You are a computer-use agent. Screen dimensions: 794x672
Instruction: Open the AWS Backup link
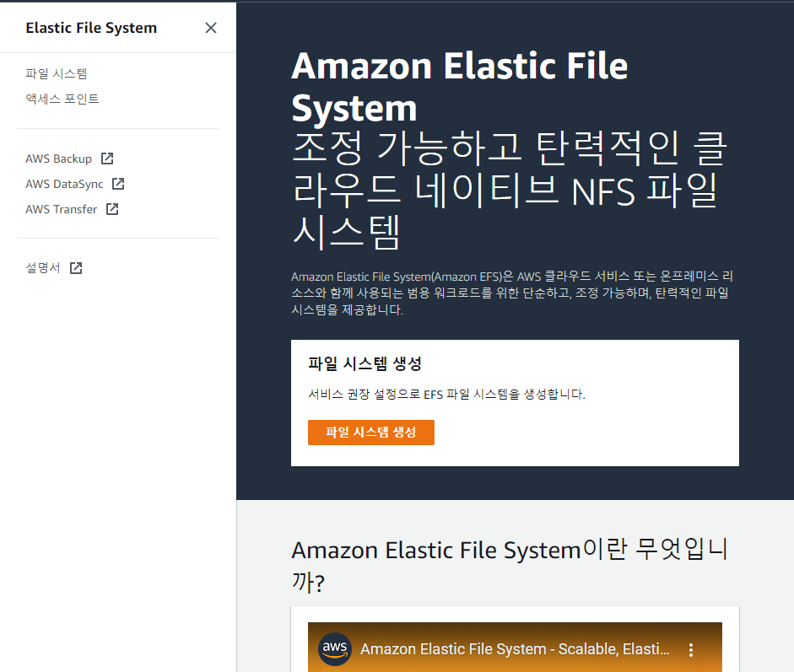tap(59, 159)
